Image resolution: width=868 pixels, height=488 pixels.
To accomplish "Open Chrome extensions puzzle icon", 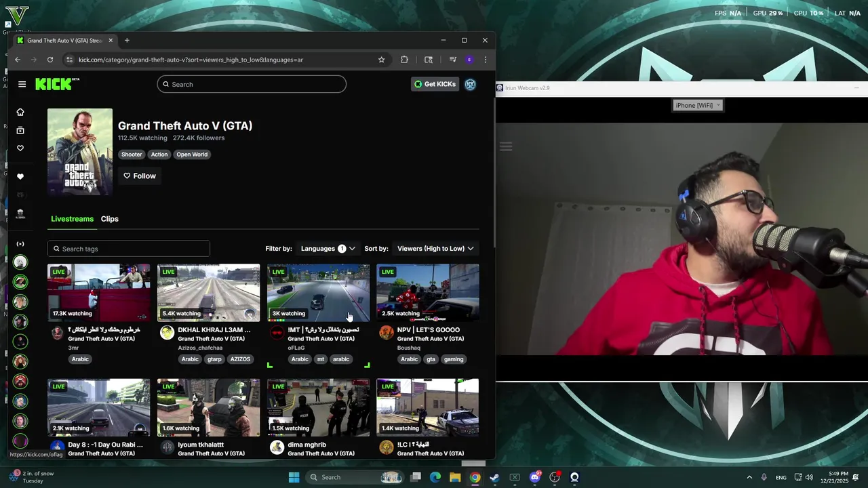I will pyautogui.click(x=404, y=60).
